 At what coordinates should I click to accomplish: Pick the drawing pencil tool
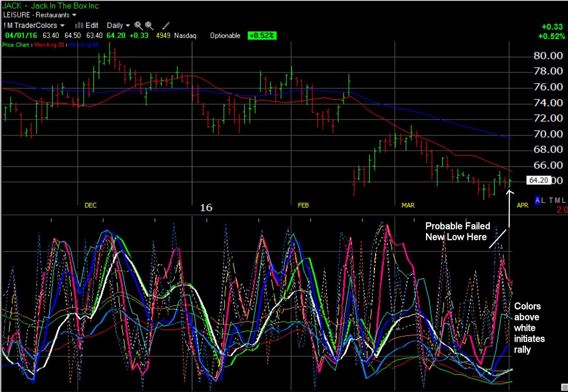click(165, 26)
